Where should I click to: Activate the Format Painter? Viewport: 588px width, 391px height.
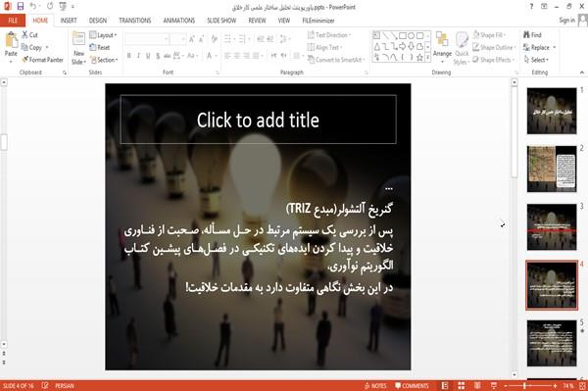click(42, 60)
